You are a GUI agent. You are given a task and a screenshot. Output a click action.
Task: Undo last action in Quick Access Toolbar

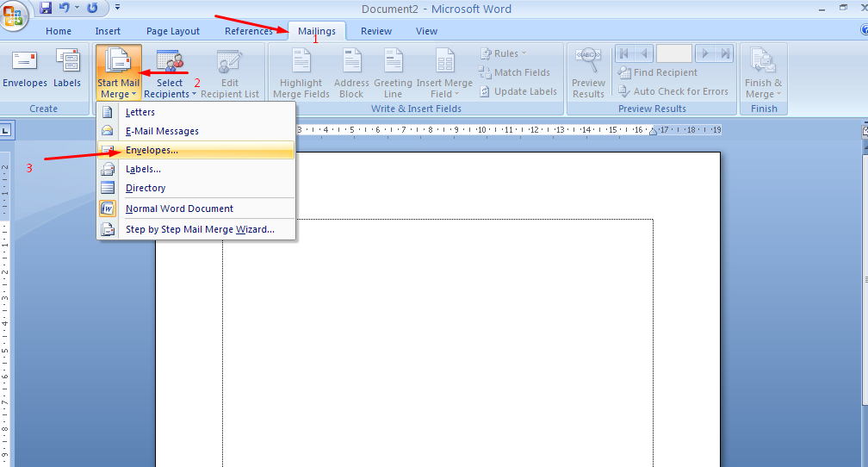[x=65, y=8]
